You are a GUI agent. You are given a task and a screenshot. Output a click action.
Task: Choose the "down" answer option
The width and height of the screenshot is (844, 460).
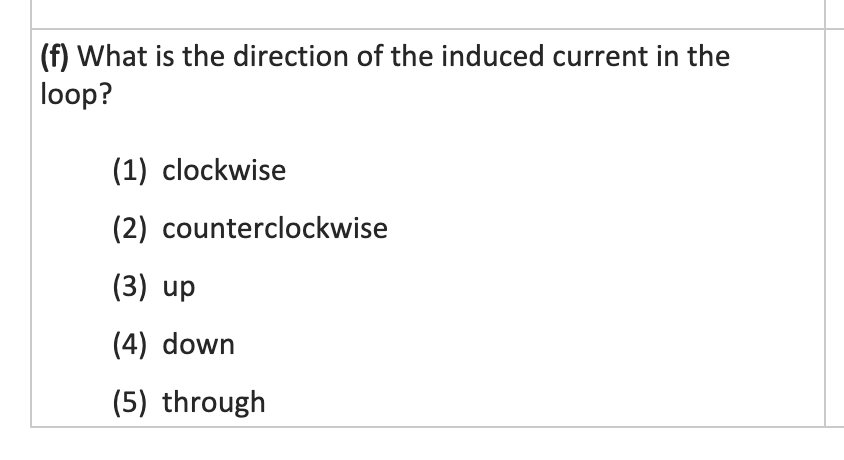[x=199, y=345]
